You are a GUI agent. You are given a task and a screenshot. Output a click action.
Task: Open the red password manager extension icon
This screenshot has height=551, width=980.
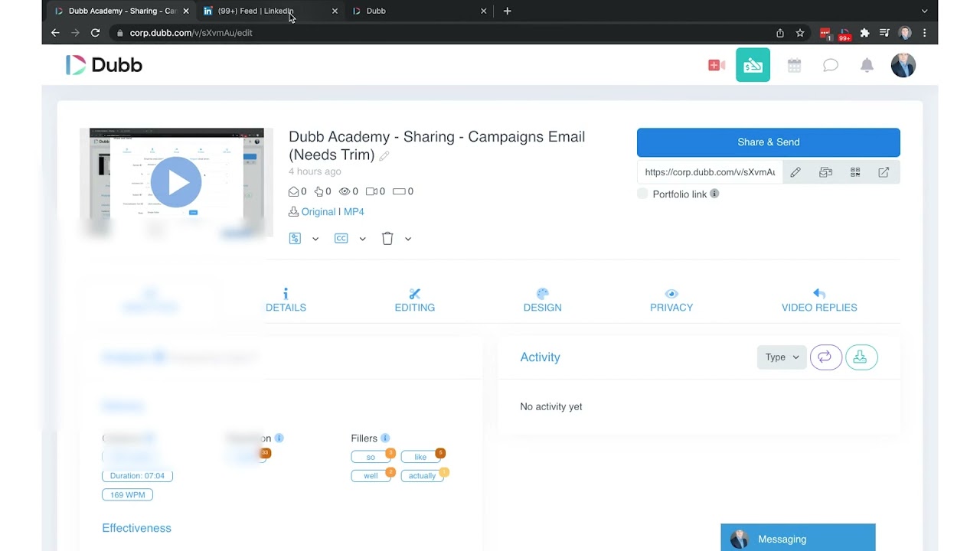coord(825,33)
